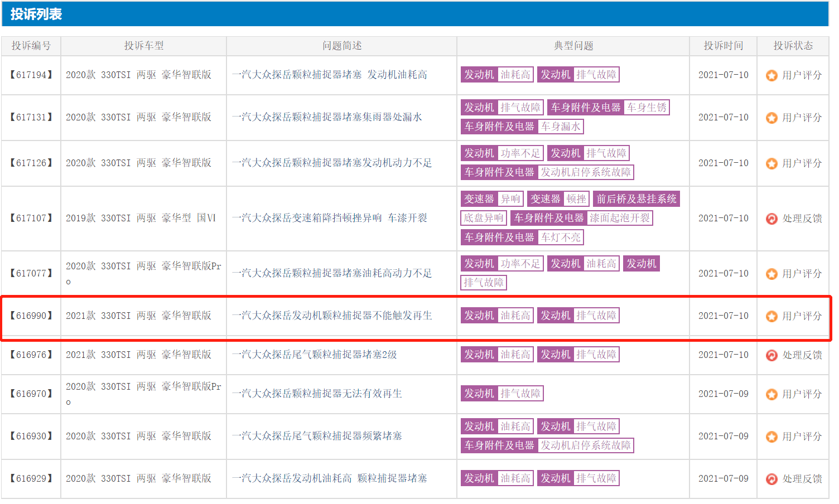Click the 问题简述 column header

click(342, 46)
